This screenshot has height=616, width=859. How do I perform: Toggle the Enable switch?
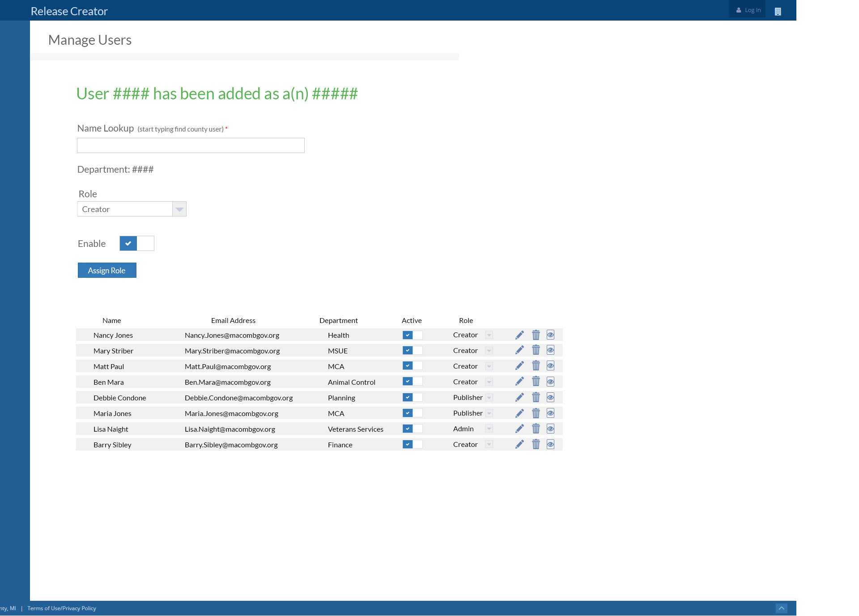coord(137,243)
